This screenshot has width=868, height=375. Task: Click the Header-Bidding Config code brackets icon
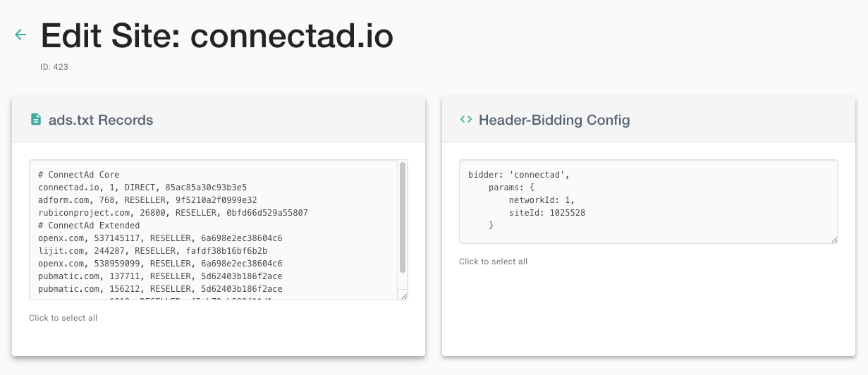tap(466, 120)
